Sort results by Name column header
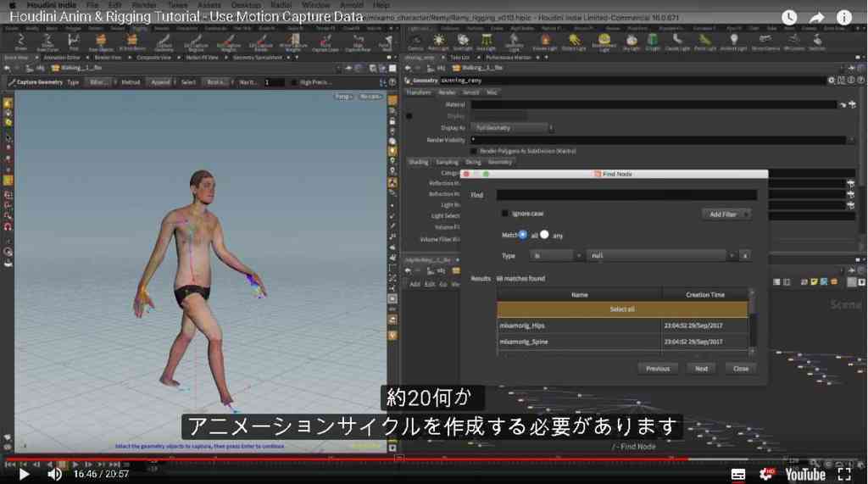868x484 pixels. tap(579, 295)
